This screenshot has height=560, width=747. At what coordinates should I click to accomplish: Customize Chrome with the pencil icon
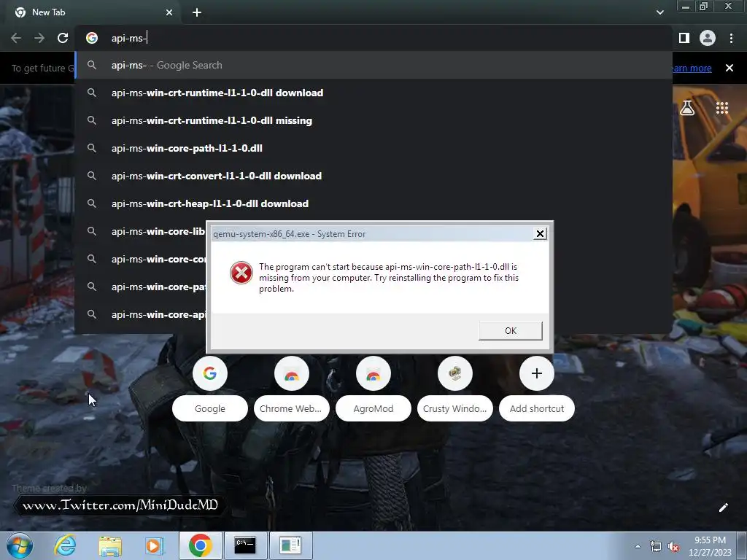[x=723, y=507]
